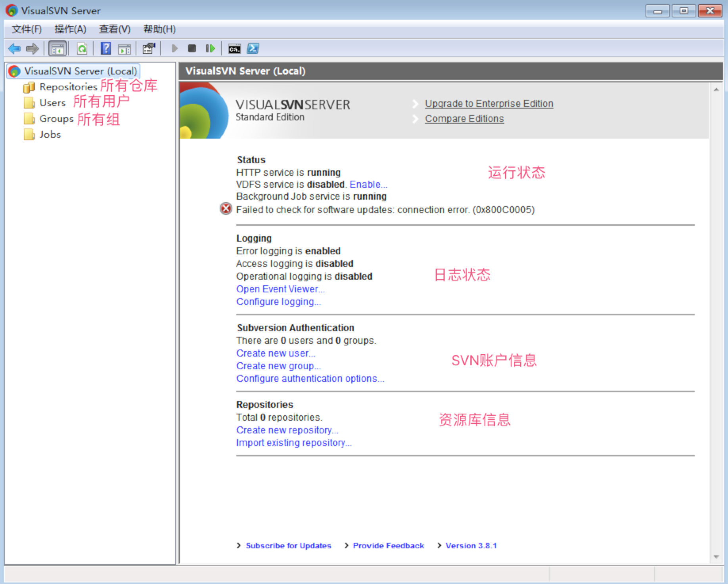This screenshot has height=584, width=728.
Task: Toggle the show/hide console tree button
Action: point(57,49)
